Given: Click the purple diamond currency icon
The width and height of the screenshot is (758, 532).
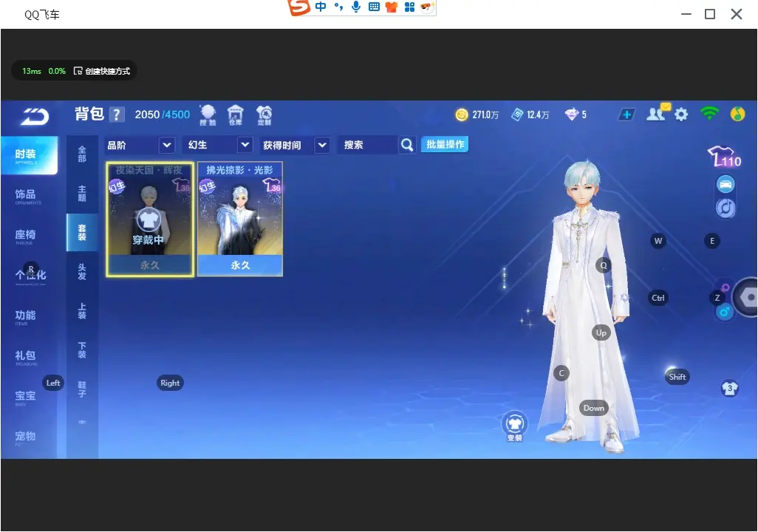Looking at the screenshot, I should tap(571, 115).
